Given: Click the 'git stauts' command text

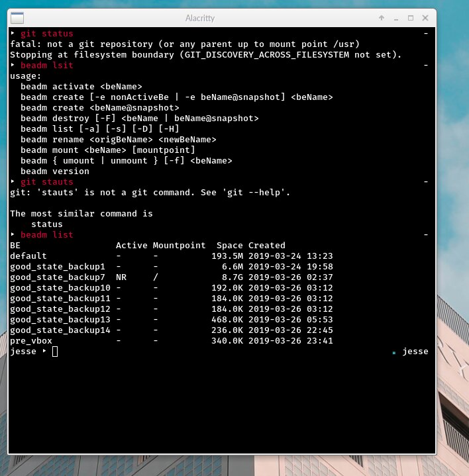Looking at the screenshot, I should tap(47, 182).
